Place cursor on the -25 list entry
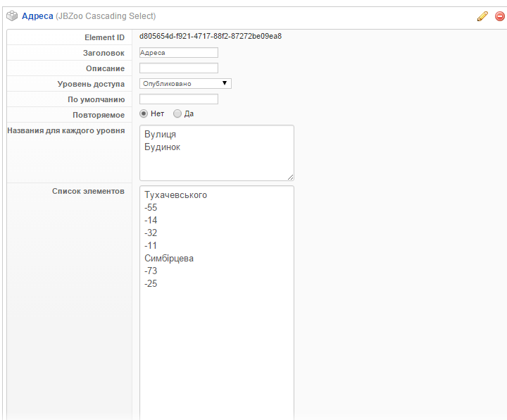 (x=151, y=284)
